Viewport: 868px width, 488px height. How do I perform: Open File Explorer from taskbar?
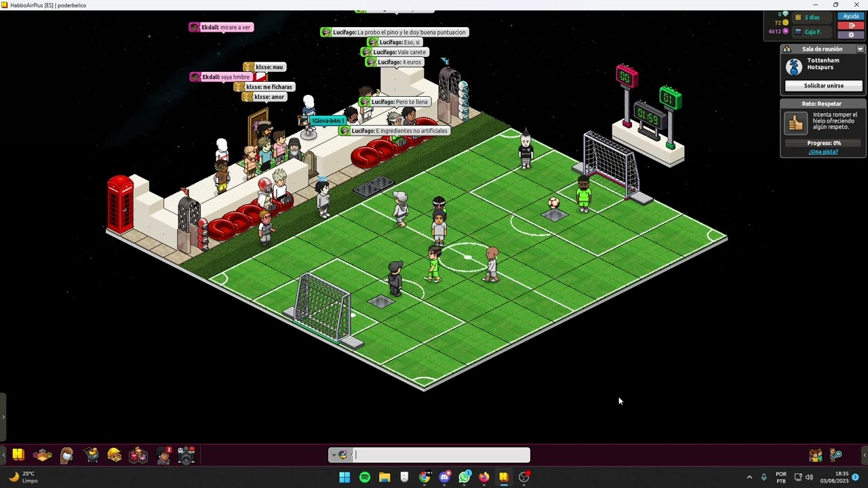pos(384,477)
